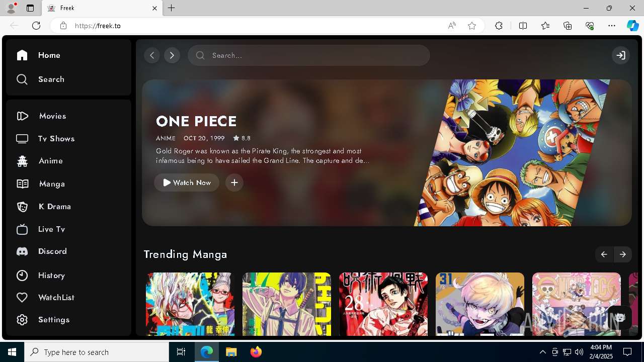Viewport: 644px width, 362px height.
Task: Select the Freek tab
Action: click(x=102, y=8)
